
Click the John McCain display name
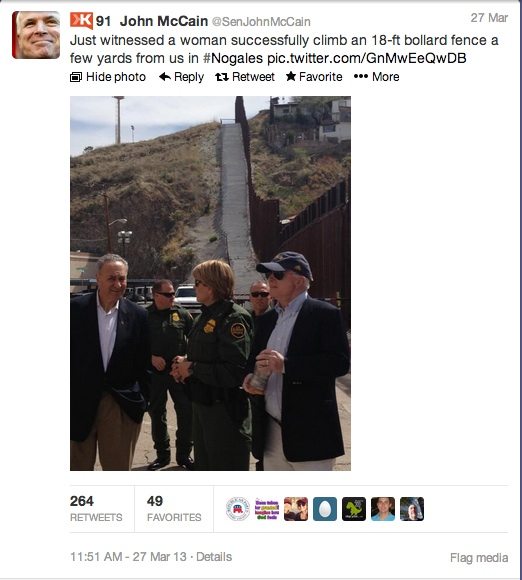click(x=164, y=21)
